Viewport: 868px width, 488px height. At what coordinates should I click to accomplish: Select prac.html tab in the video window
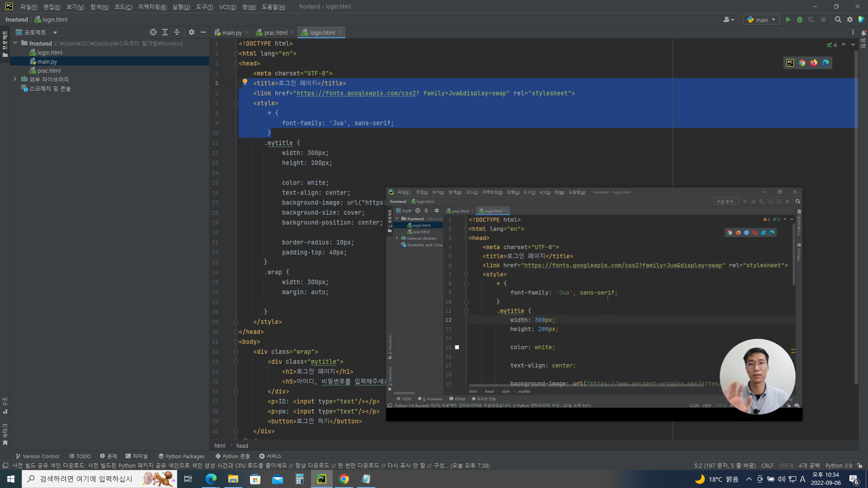(460, 211)
